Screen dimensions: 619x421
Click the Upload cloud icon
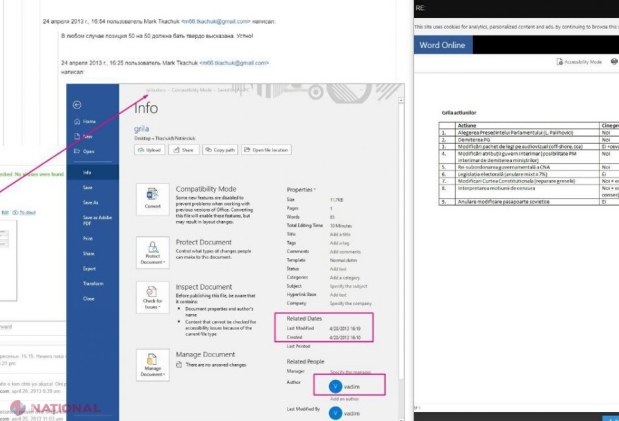point(141,150)
